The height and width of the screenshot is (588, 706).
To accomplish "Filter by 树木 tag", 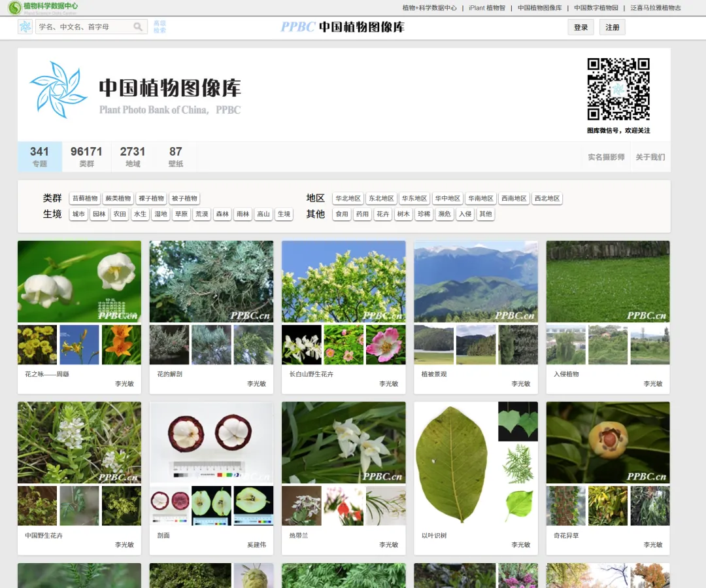I will (403, 214).
